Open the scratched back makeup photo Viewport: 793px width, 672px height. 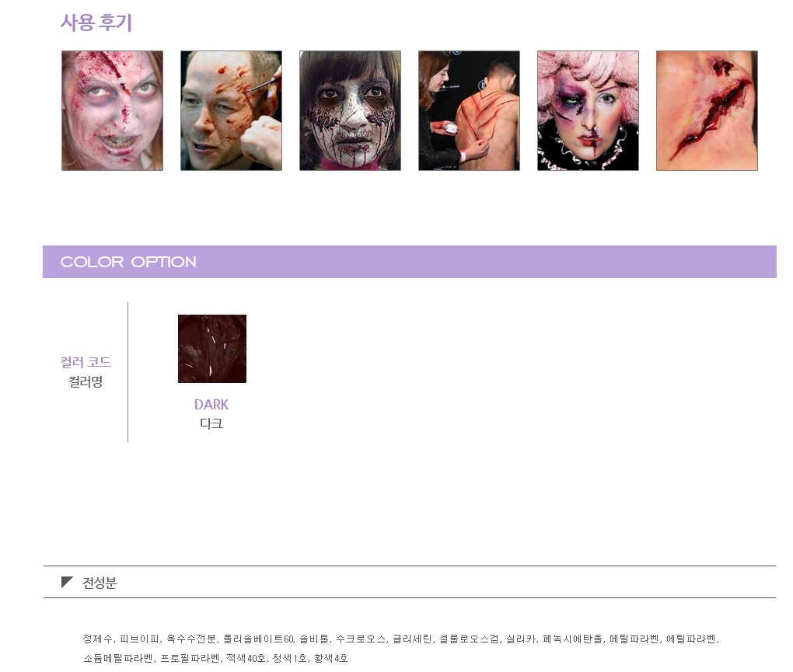[469, 110]
